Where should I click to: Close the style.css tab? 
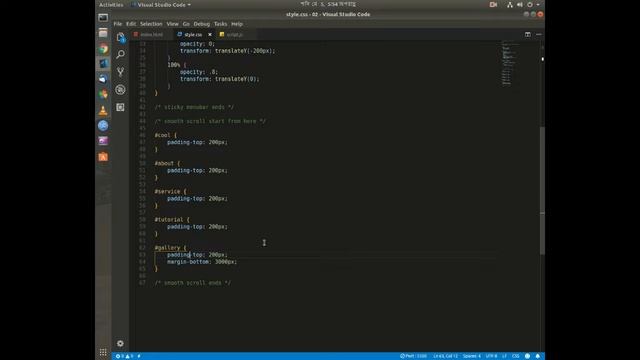click(210, 35)
